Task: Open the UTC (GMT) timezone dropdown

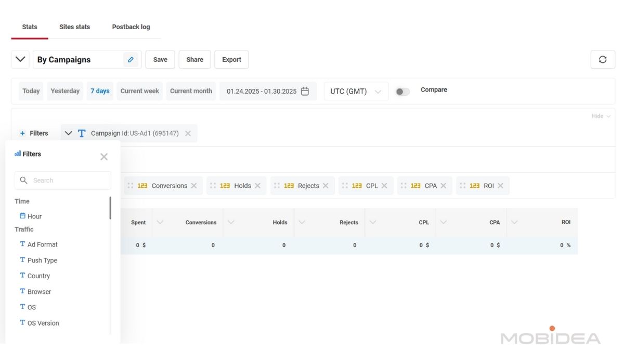Action: (356, 92)
